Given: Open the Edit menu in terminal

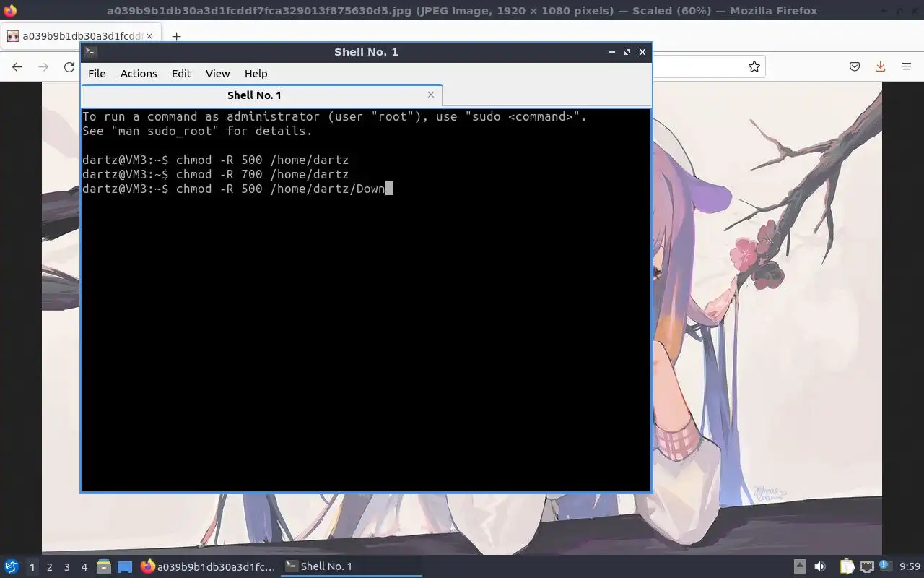Looking at the screenshot, I should point(181,74).
